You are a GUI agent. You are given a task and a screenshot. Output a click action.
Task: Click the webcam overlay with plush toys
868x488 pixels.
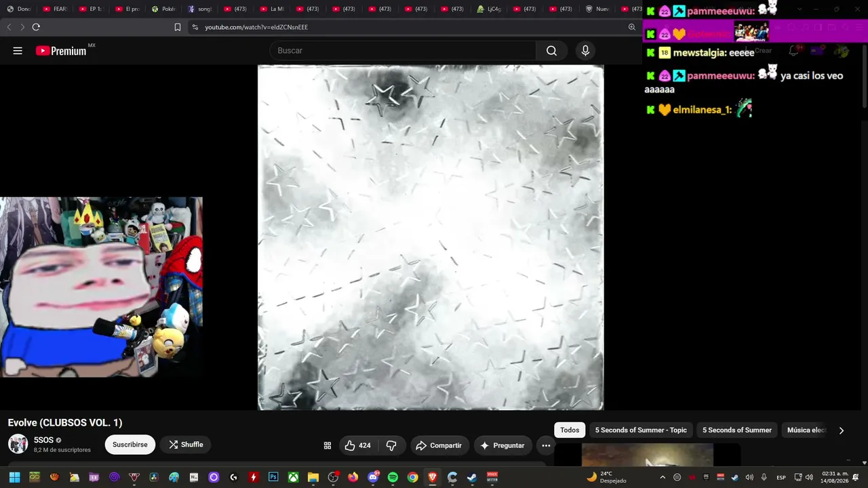coord(102,287)
